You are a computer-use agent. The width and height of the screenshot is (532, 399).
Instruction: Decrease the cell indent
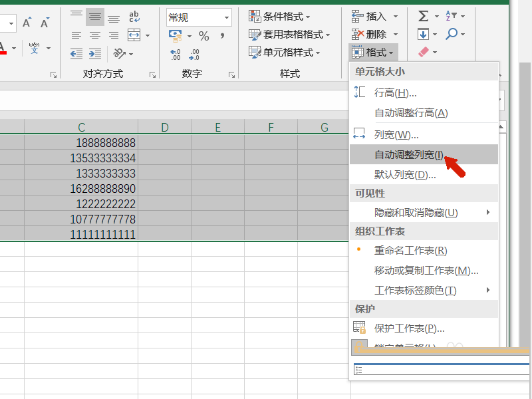coord(76,54)
